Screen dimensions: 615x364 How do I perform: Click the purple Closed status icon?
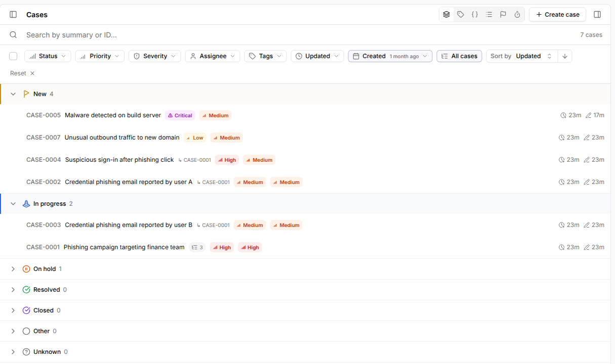(26, 310)
